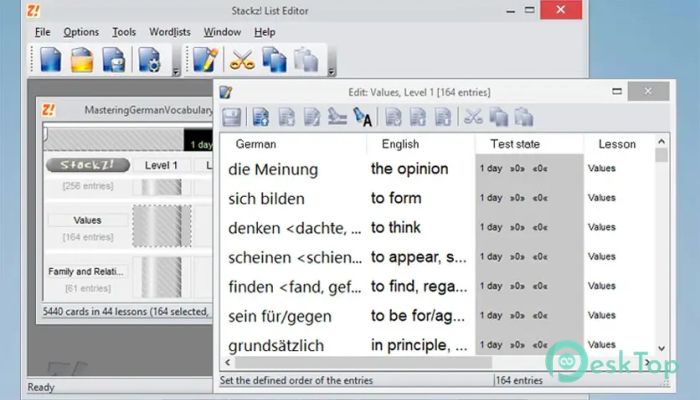Click 'the opinion' English cell
The image size is (700, 400).
(x=409, y=169)
